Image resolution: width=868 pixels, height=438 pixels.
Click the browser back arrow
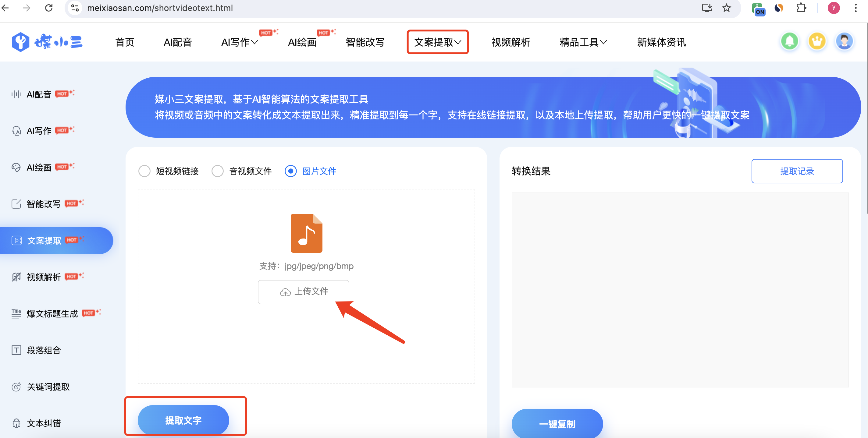tap(5, 8)
